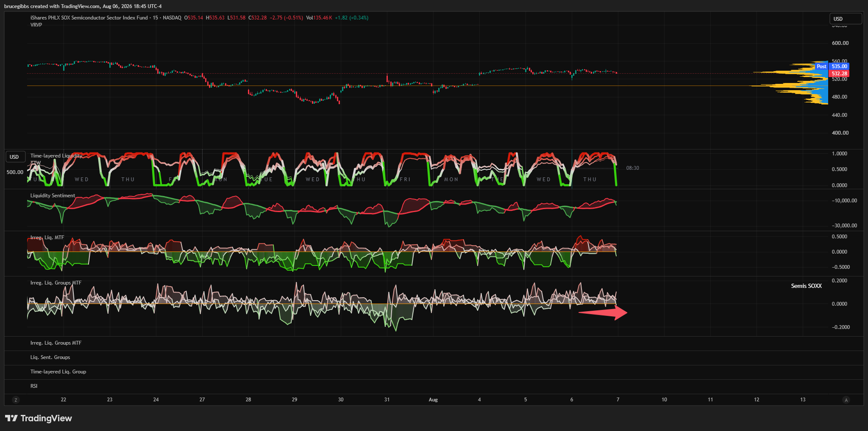Click date 22 on the time axis
This screenshot has height=431, width=868.
click(x=64, y=400)
